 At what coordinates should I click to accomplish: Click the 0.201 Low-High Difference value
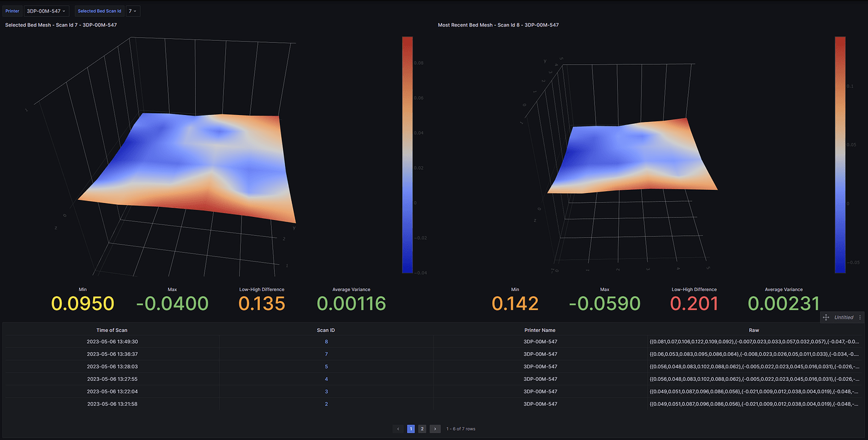pos(694,304)
